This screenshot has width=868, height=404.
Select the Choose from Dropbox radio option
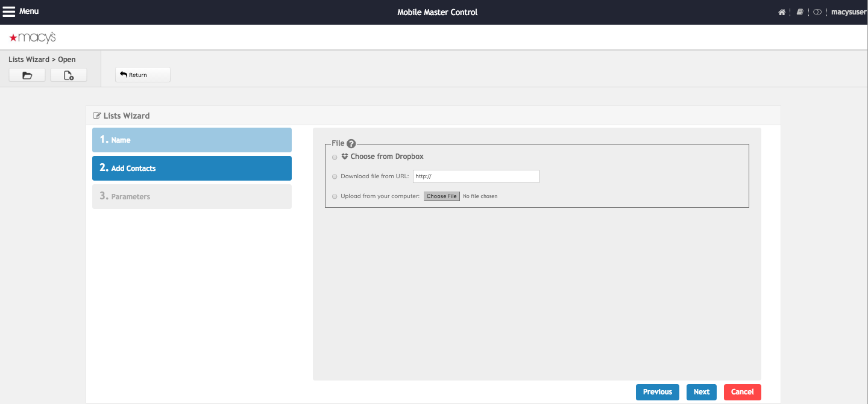[335, 157]
